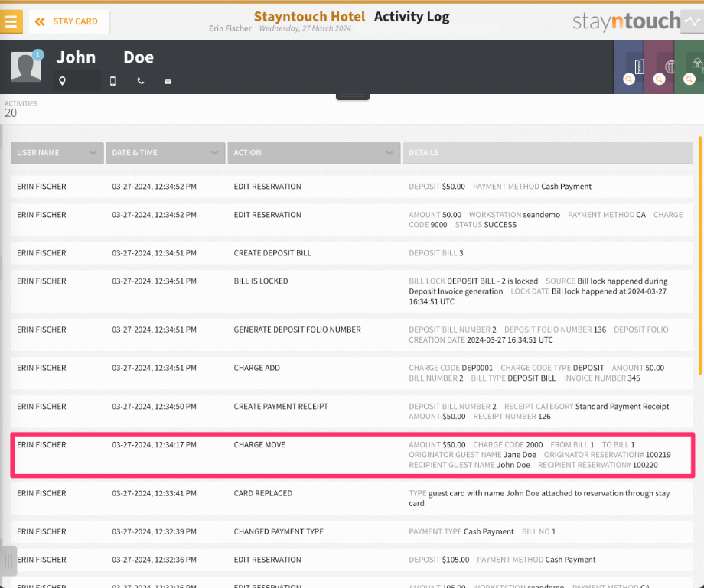The height and width of the screenshot is (588, 704).
Task: Click "RECEIPT NUMBER 126" details text
Action: coord(512,417)
